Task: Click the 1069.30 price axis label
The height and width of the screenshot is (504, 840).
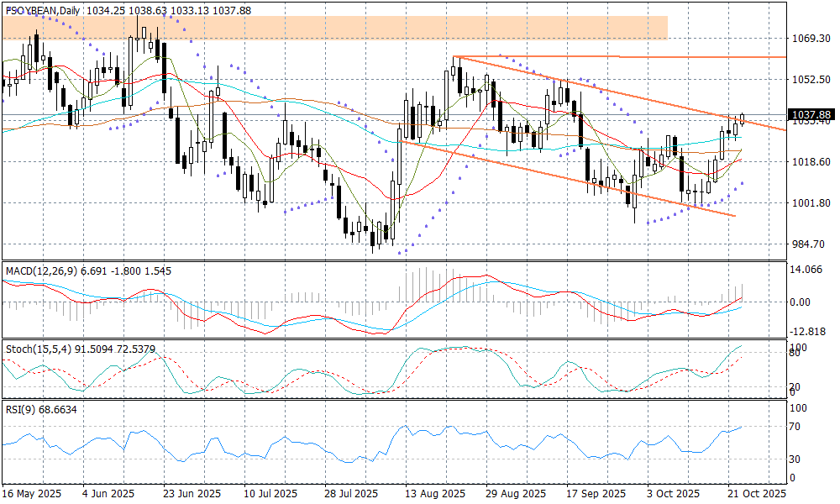Action: point(811,39)
